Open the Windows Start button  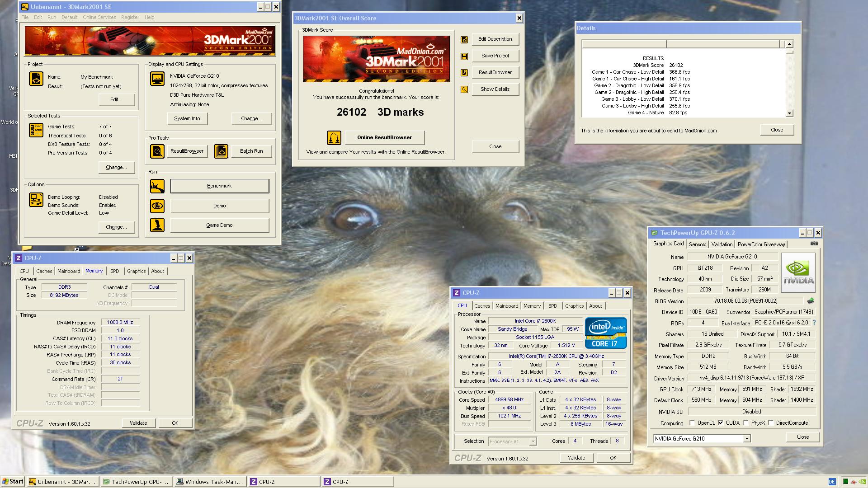pyautogui.click(x=13, y=482)
